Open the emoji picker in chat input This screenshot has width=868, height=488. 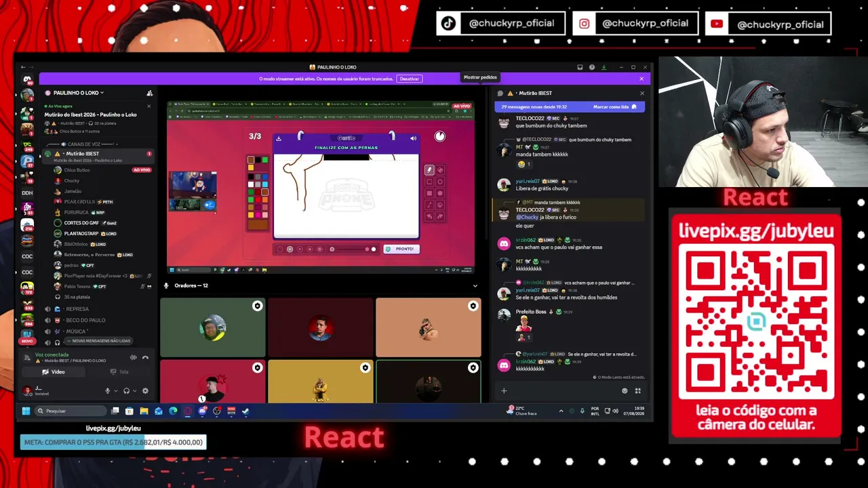[625, 390]
